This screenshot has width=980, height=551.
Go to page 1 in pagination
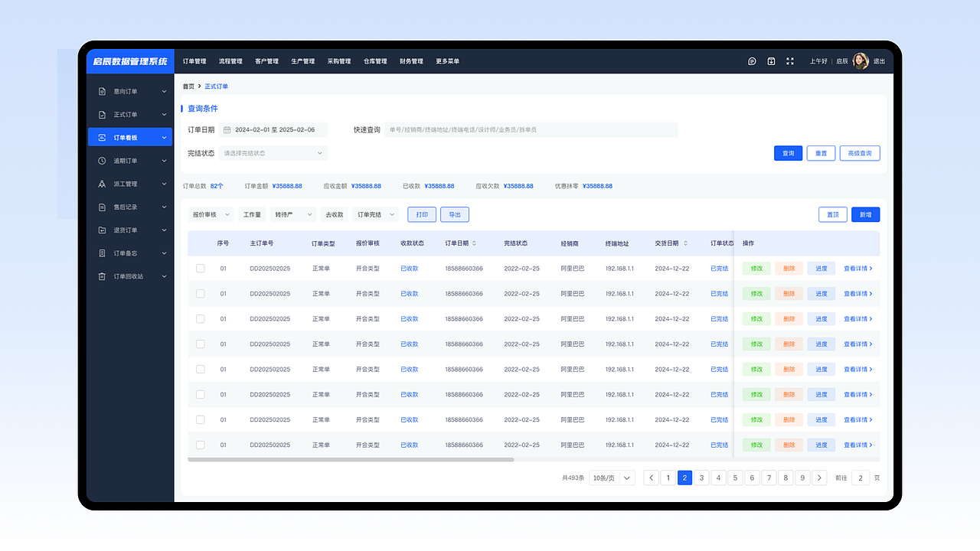[668, 478]
